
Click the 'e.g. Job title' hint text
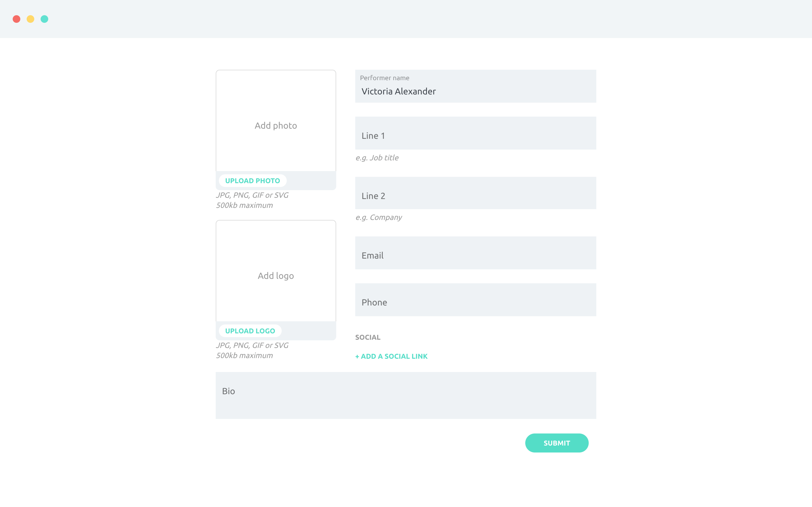click(377, 158)
